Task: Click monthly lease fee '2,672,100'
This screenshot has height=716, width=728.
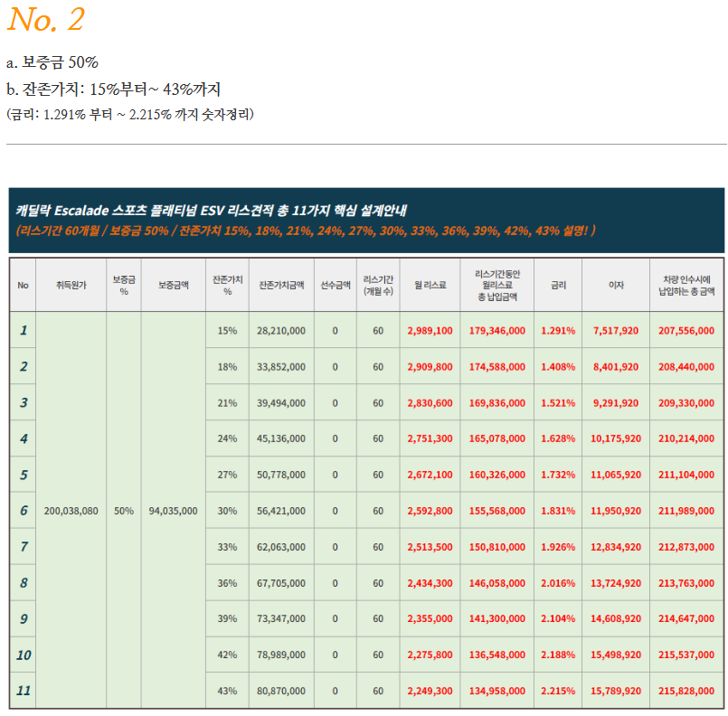Action: (430, 475)
